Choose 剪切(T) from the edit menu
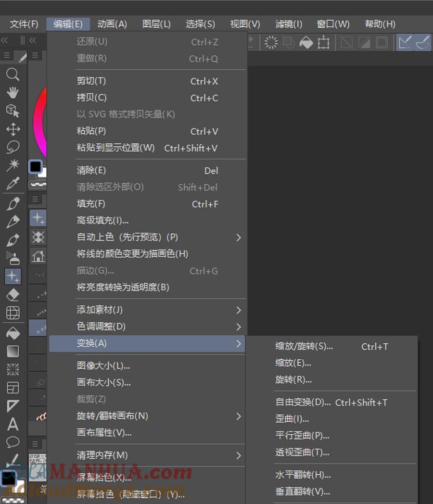 coord(147,81)
